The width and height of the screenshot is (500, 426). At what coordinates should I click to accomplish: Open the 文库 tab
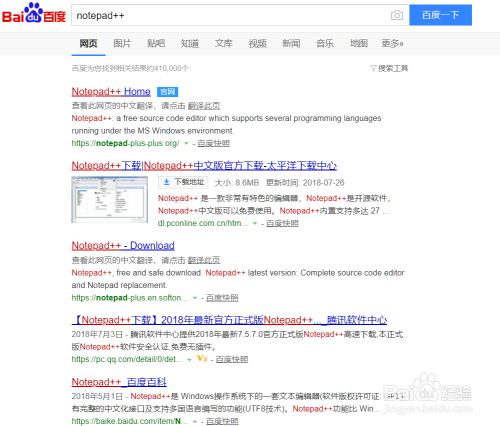point(223,43)
